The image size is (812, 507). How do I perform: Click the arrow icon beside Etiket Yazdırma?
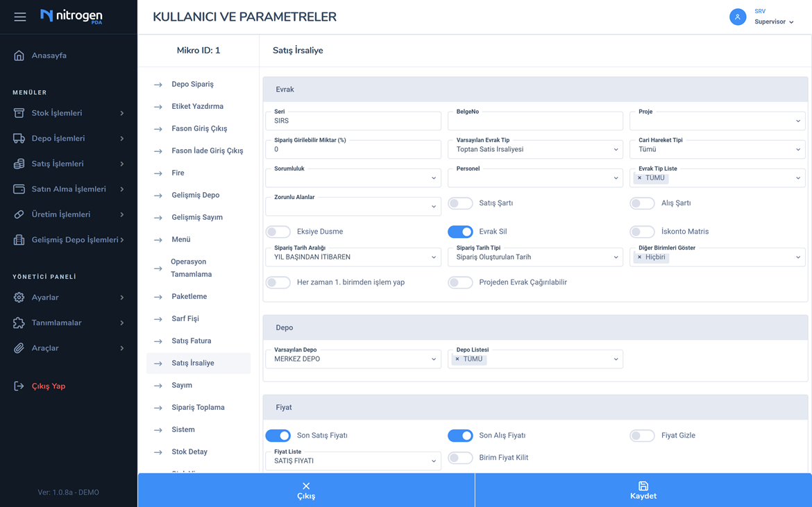pyautogui.click(x=158, y=107)
